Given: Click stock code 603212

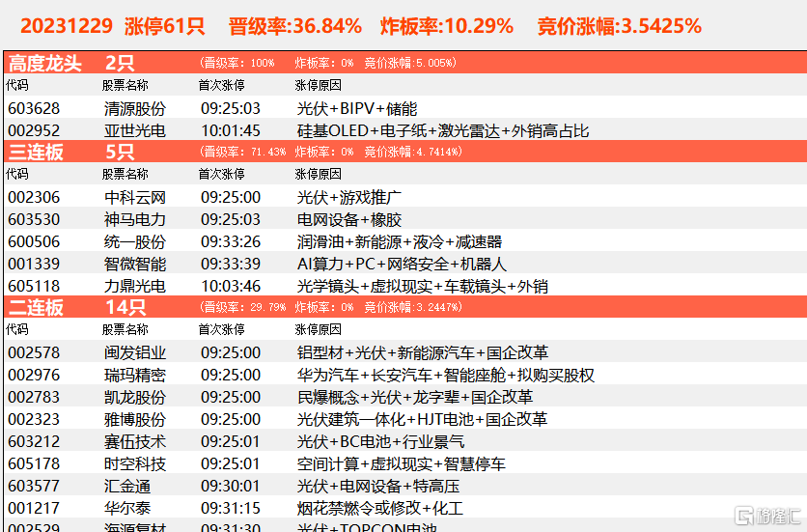Looking at the screenshot, I should point(34,441).
